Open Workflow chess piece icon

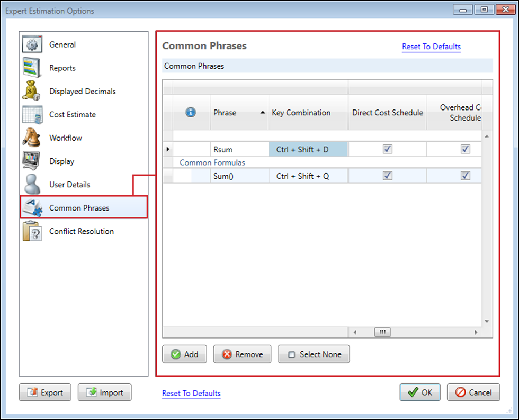(32, 138)
